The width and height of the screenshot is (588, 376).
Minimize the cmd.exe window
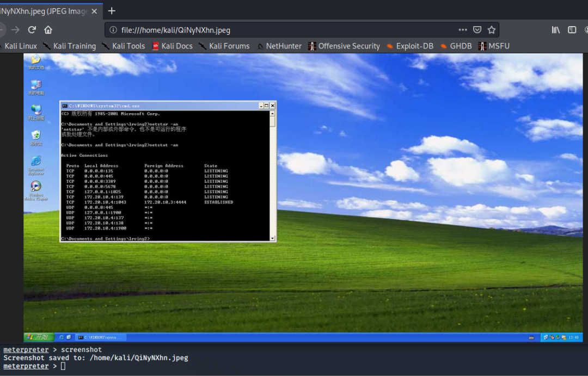pos(261,106)
